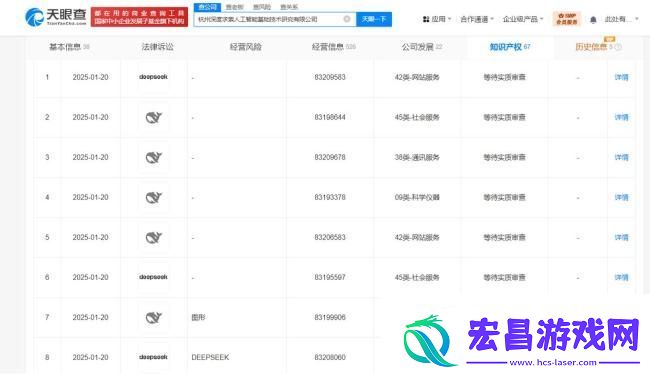Expand the 企业级产品 dropdown
This screenshot has height=374, width=650.
523,19
